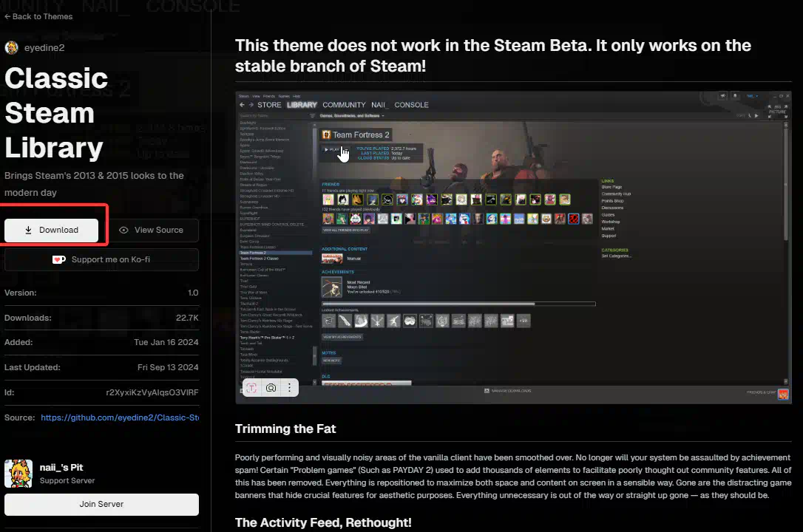The height and width of the screenshot is (532, 803).
Task: Expand Games, Soundtracks, and Software dropdown
Action: [352, 116]
